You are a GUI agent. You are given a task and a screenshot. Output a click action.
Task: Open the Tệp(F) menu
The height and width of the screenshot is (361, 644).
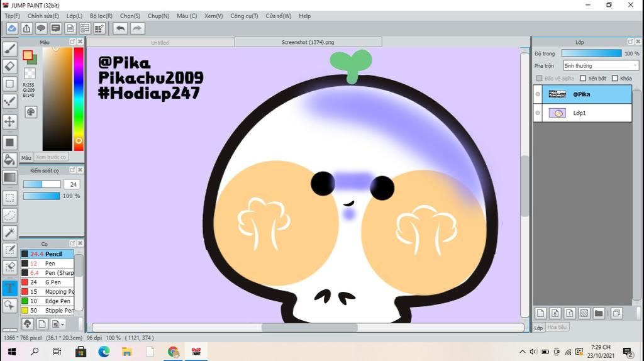[12, 16]
